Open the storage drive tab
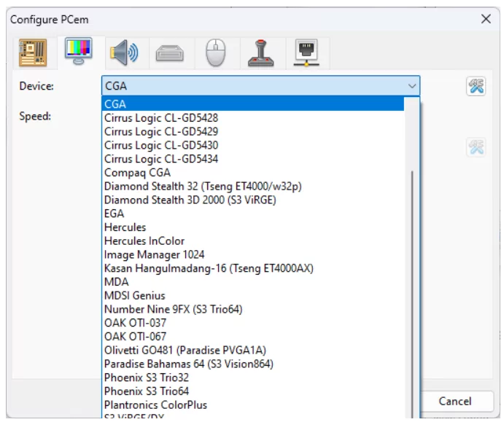Image resolution: width=504 pixels, height=422 pixels. click(170, 53)
